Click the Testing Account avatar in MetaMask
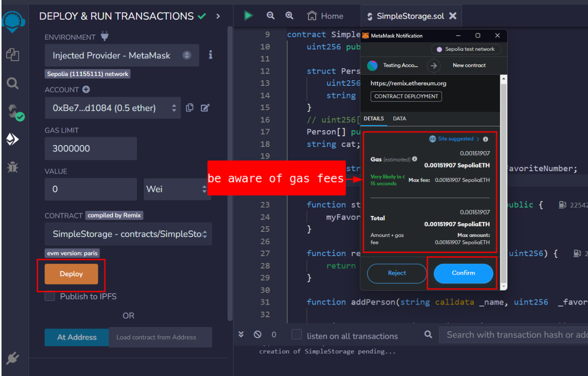 click(372, 66)
